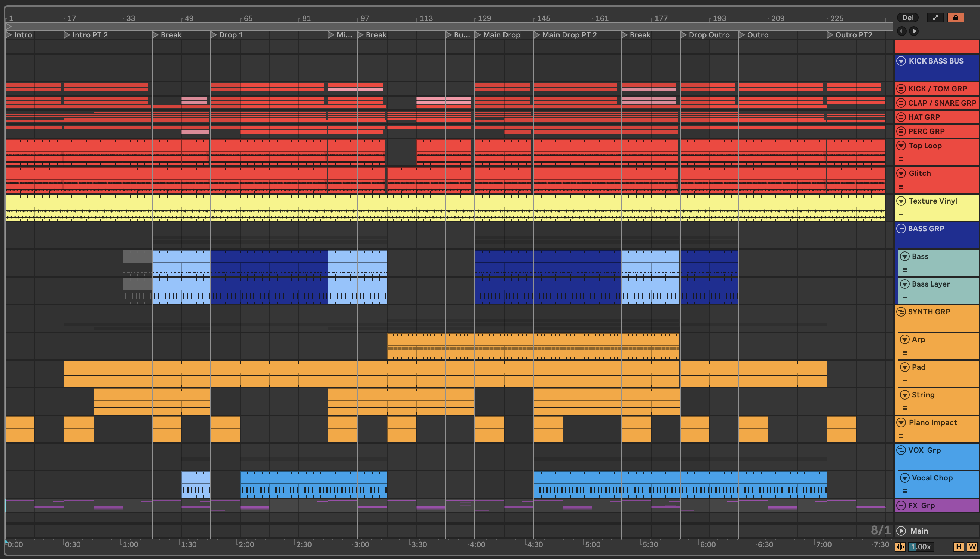Click the Piano Impact track name

[932, 423]
